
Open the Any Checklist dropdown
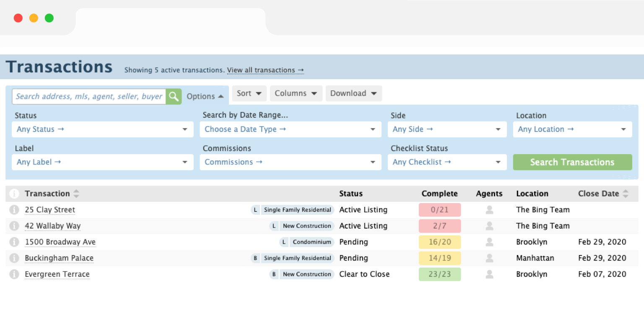[447, 162]
